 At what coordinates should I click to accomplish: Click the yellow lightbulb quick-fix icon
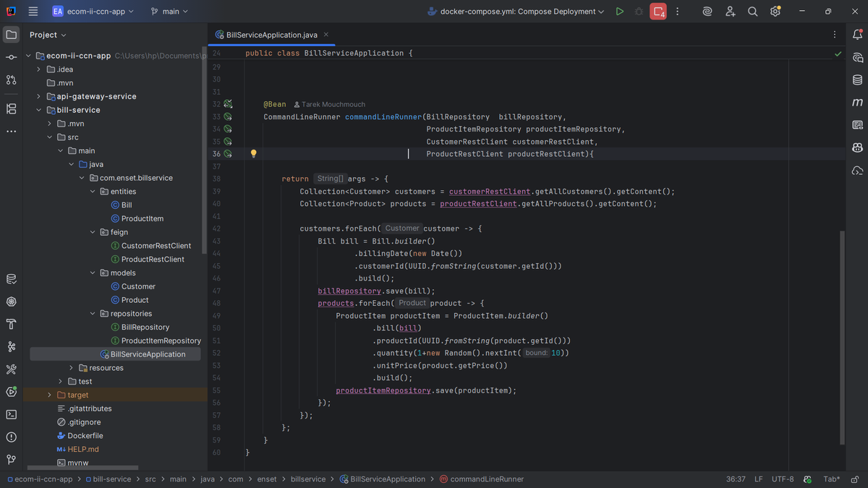(253, 154)
